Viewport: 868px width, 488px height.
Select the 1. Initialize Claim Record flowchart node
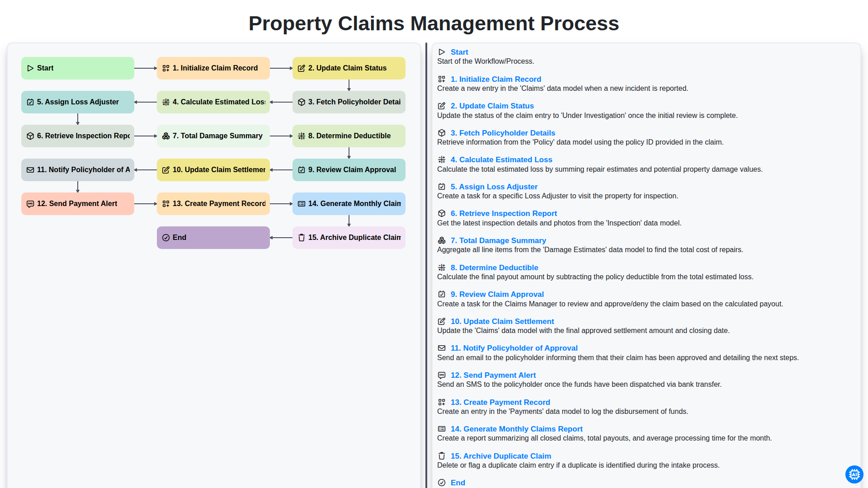(x=213, y=68)
